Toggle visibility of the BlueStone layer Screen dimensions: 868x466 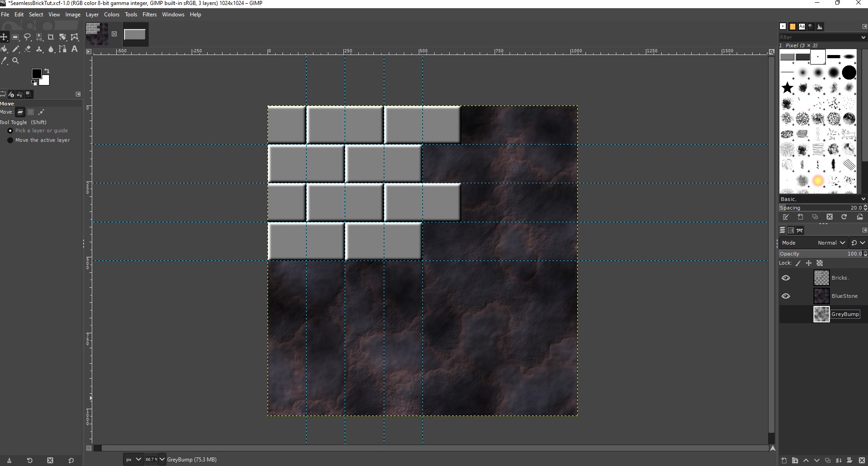787,296
